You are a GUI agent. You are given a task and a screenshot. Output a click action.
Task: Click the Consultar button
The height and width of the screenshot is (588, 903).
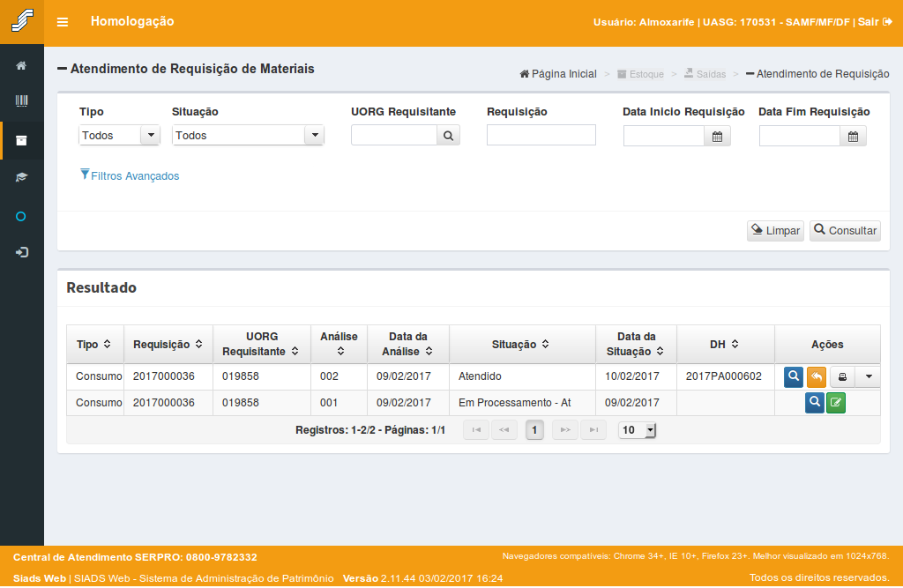[845, 231]
